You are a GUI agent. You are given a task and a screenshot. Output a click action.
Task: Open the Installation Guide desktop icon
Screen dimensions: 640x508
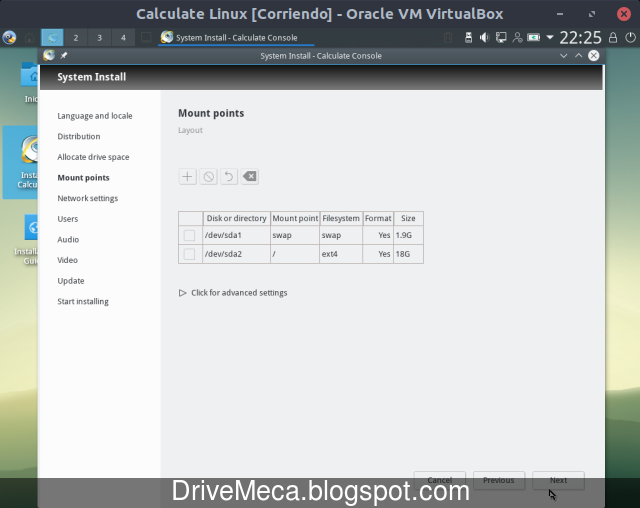tap(28, 240)
